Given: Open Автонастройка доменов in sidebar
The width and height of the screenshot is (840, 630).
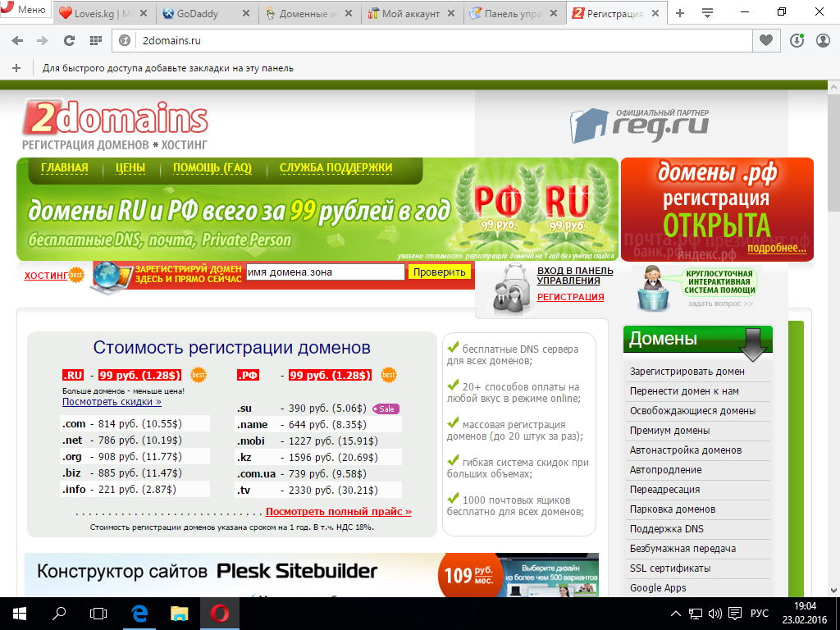Looking at the screenshot, I should 686,450.
